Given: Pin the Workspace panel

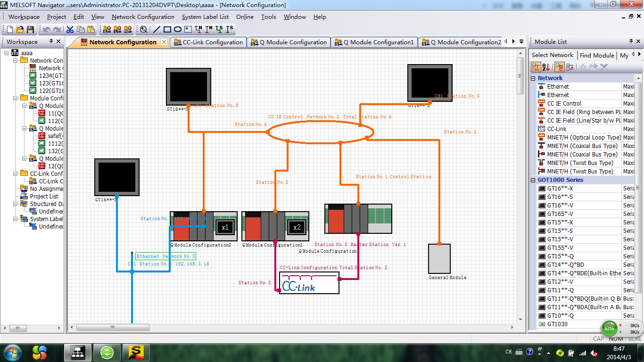Looking at the screenshot, I should click(51, 41).
